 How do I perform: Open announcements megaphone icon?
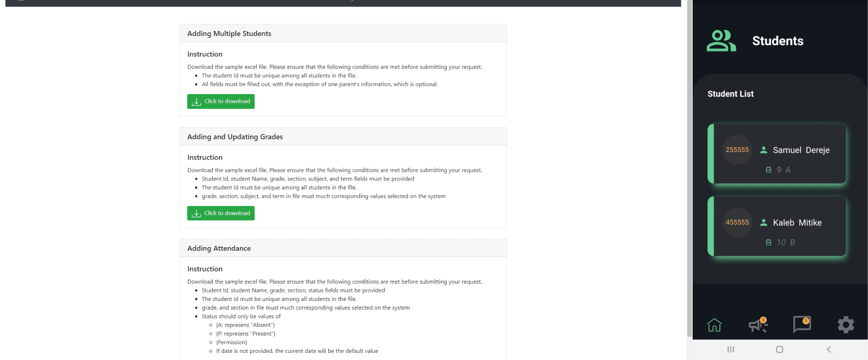click(758, 324)
